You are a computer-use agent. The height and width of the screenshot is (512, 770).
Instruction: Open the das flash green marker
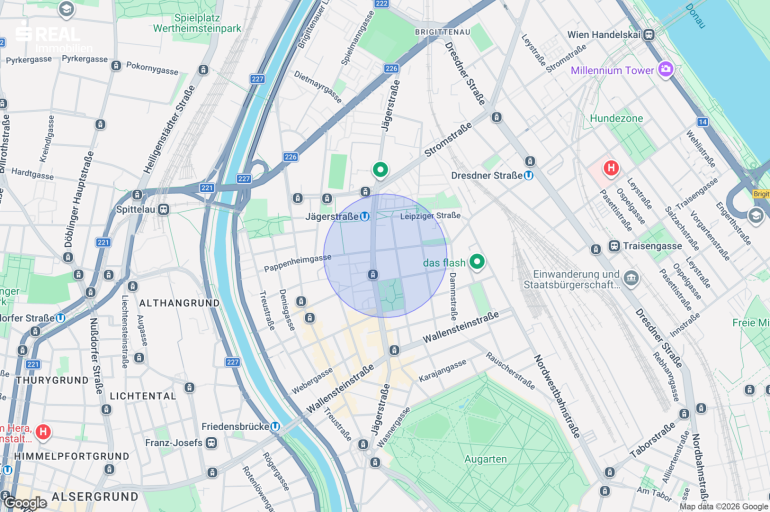coord(476,262)
